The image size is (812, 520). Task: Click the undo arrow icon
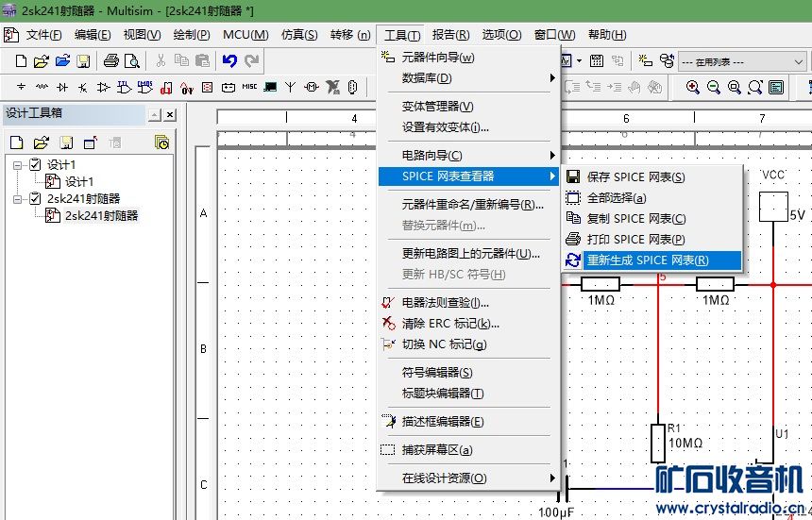[229, 61]
